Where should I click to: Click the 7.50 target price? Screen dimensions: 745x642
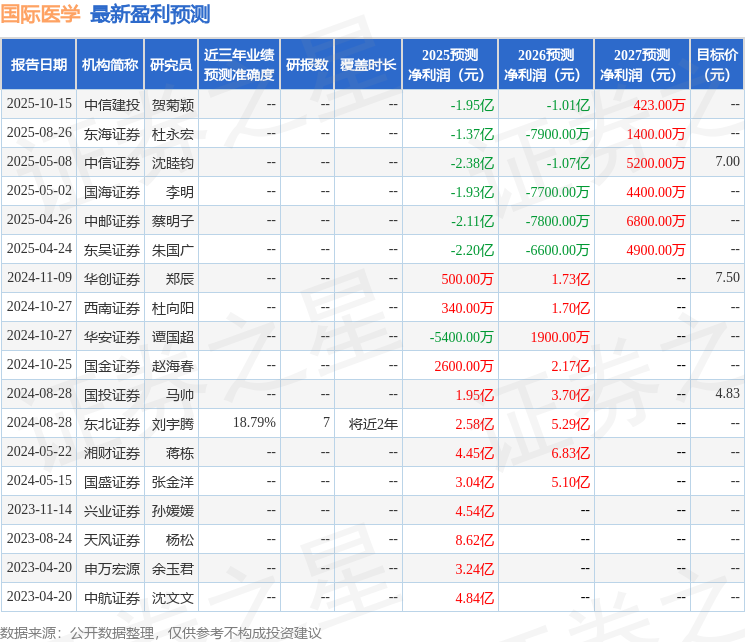click(727, 278)
